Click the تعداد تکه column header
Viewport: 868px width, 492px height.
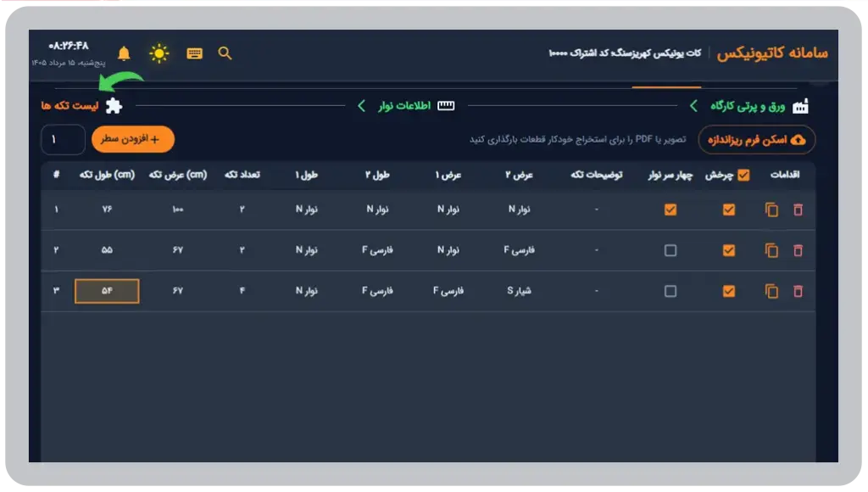point(242,175)
